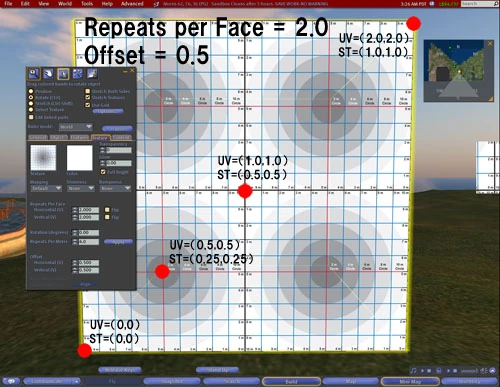Minimize the build tools panel
Image resolution: width=500 pixels, height=387 pixels.
tap(125, 71)
